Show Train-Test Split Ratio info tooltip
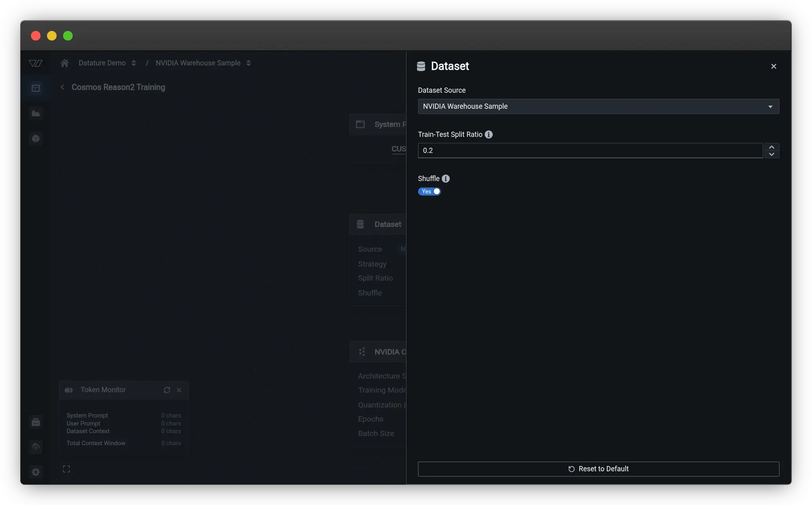Image resolution: width=812 pixels, height=505 pixels. (489, 134)
